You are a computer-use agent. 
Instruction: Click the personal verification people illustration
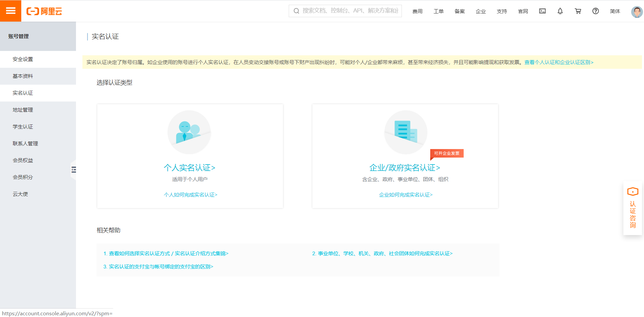click(x=189, y=132)
